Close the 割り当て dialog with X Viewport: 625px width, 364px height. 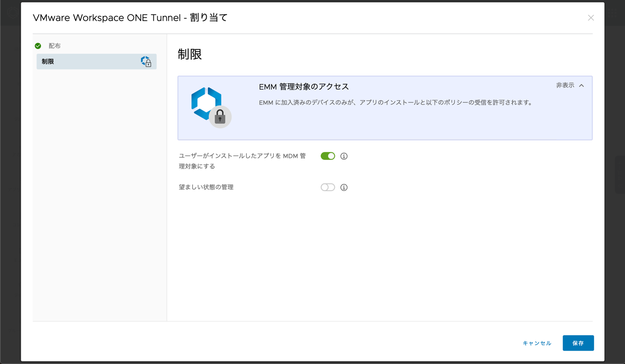coord(591,18)
